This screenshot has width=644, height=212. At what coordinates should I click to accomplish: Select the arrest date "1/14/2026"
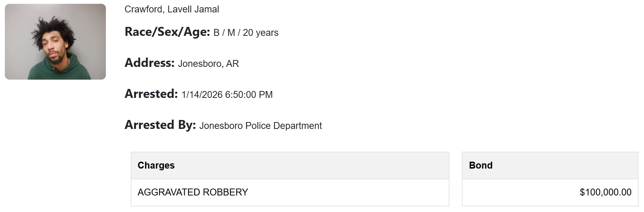pos(202,95)
